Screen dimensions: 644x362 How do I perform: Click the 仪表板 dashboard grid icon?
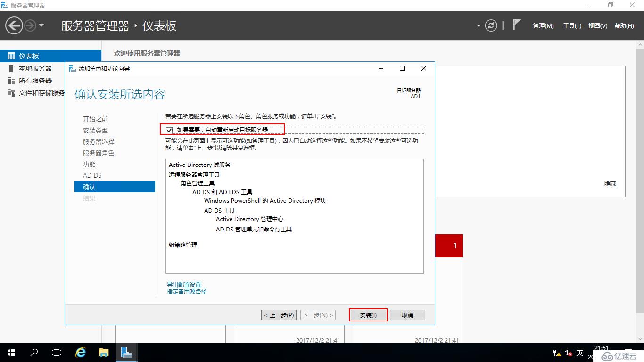tap(11, 56)
